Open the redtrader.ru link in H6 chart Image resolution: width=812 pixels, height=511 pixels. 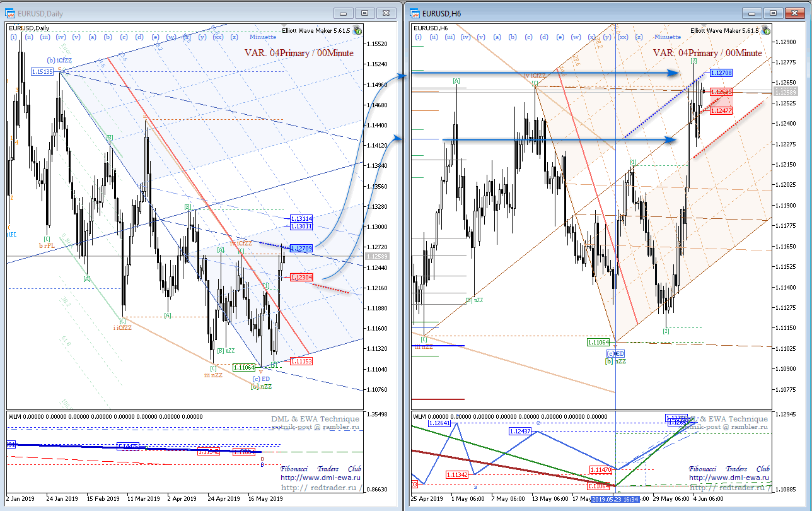tap(730, 488)
